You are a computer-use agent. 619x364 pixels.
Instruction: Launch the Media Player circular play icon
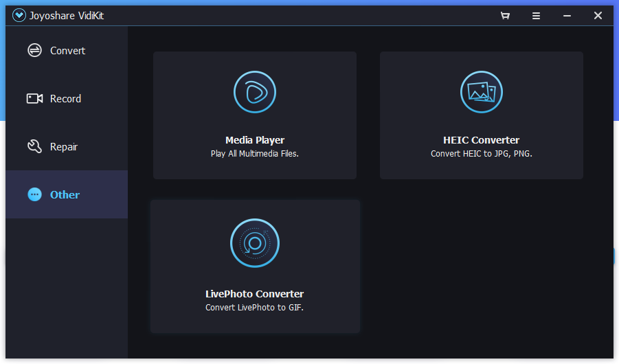255,92
